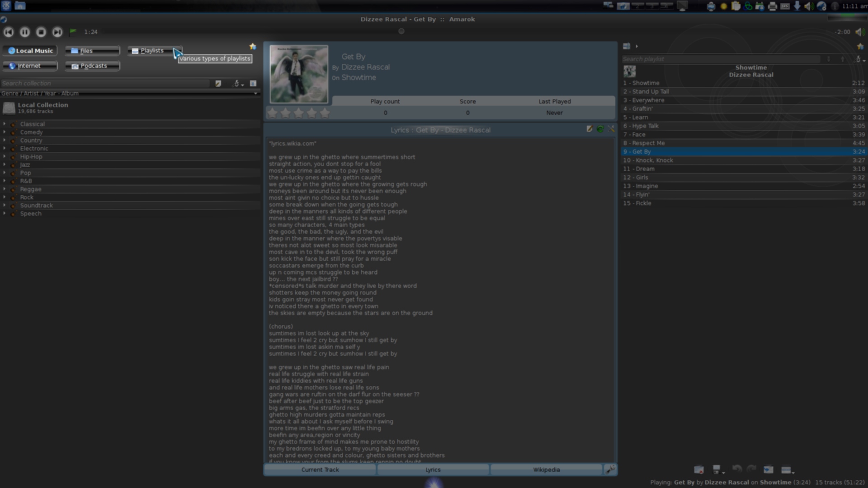Open save playlist dropdown
This screenshot has width=868, height=488.
(718, 470)
